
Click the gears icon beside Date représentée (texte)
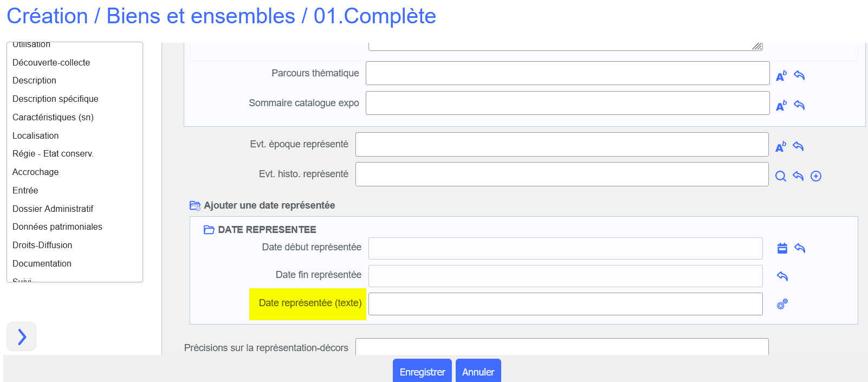(782, 305)
